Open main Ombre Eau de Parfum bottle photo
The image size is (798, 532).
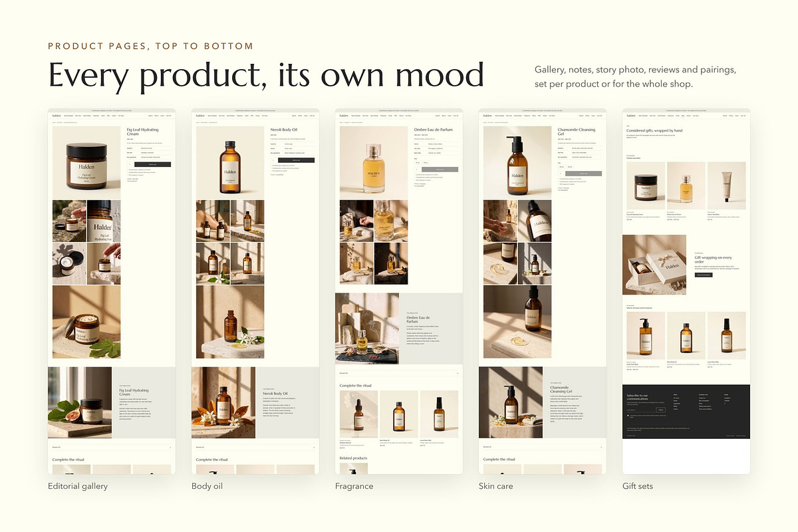374,162
